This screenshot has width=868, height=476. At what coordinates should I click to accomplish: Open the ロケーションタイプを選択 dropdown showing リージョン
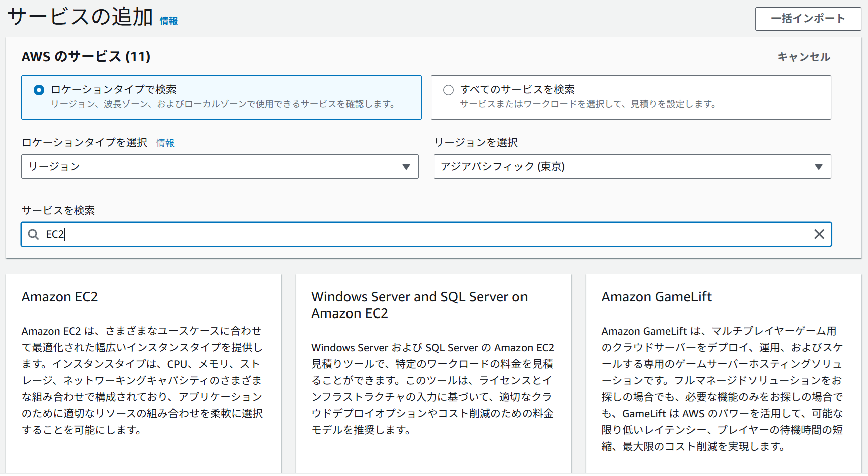coord(220,167)
